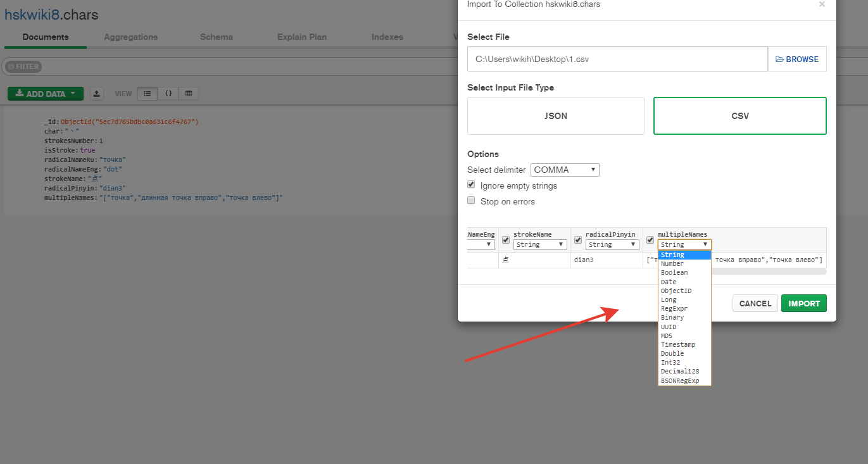The image size is (868, 464).
Task: Select JSON input file type
Action: (556, 116)
